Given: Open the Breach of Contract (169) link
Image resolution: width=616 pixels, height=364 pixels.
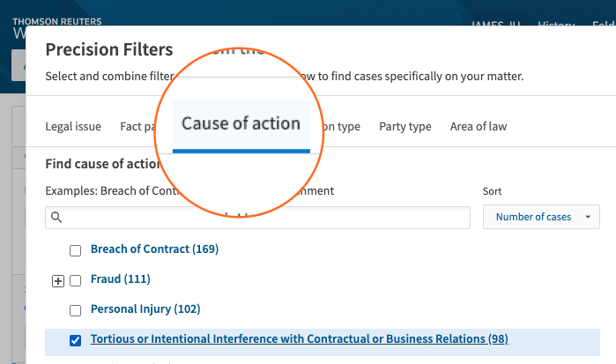Looking at the screenshot, I should coord(154,249).
